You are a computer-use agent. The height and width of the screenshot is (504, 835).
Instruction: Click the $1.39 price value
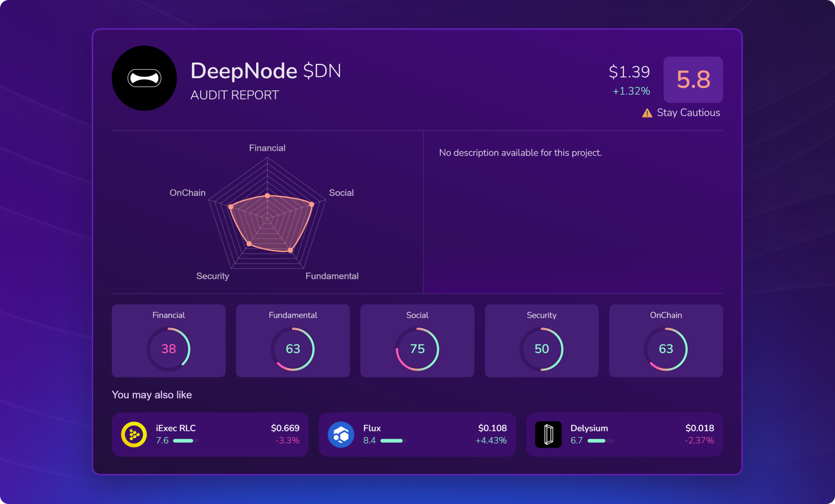coord(629,72)
